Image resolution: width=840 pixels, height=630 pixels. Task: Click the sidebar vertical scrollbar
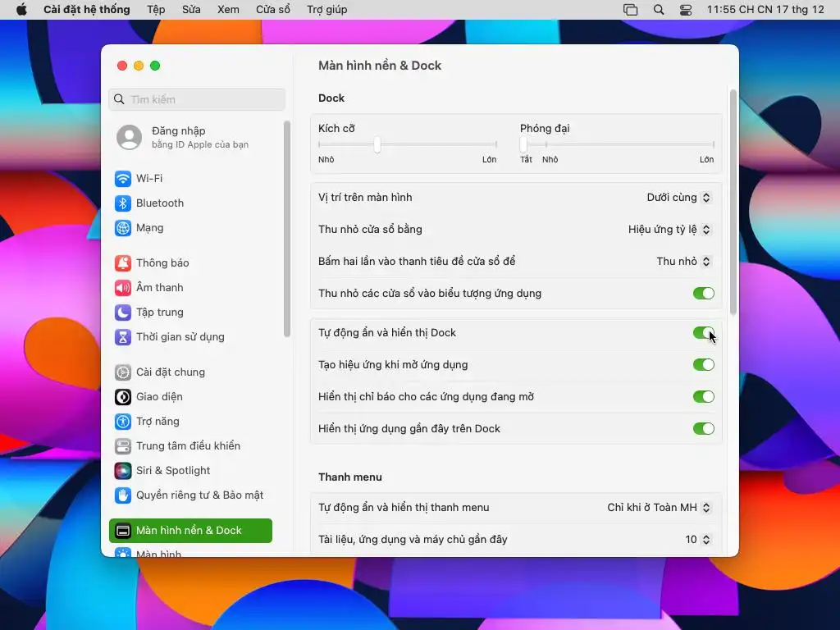287,229
